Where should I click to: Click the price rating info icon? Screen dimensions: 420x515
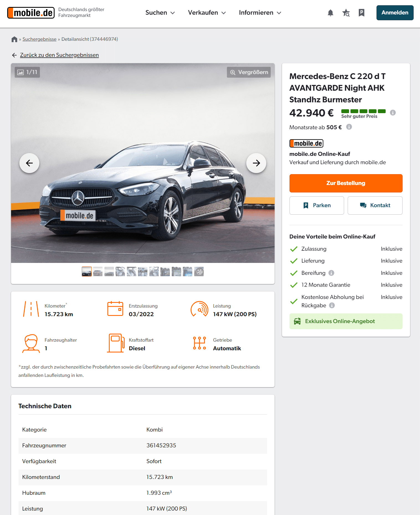[x=393, y=113]
